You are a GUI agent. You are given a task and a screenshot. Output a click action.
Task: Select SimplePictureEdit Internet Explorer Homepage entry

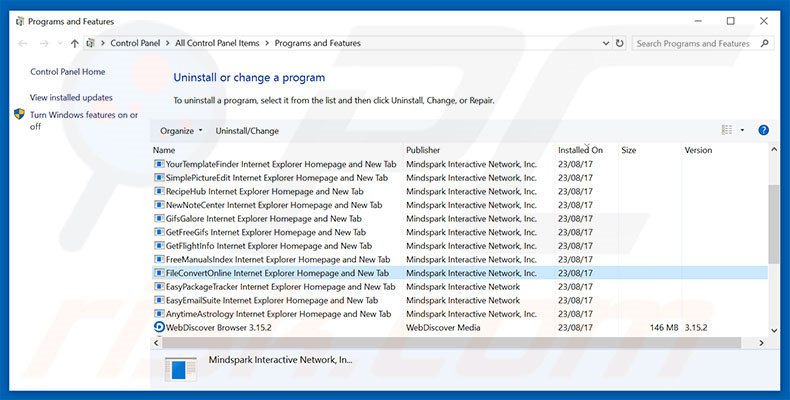(x=277, y=178)
